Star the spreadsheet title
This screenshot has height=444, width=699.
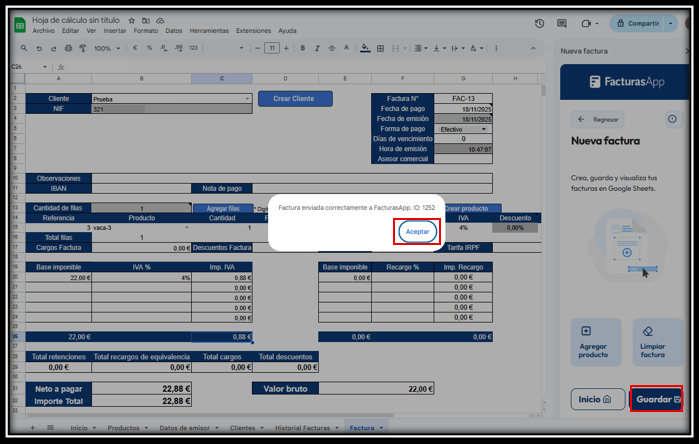coord(133,20)
